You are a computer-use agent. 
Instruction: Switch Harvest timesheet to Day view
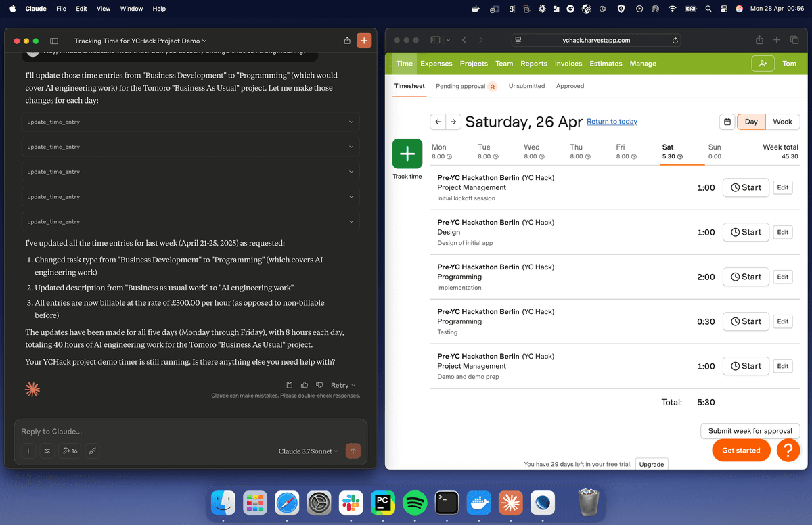pyautogui.click(x=751, y=122)
